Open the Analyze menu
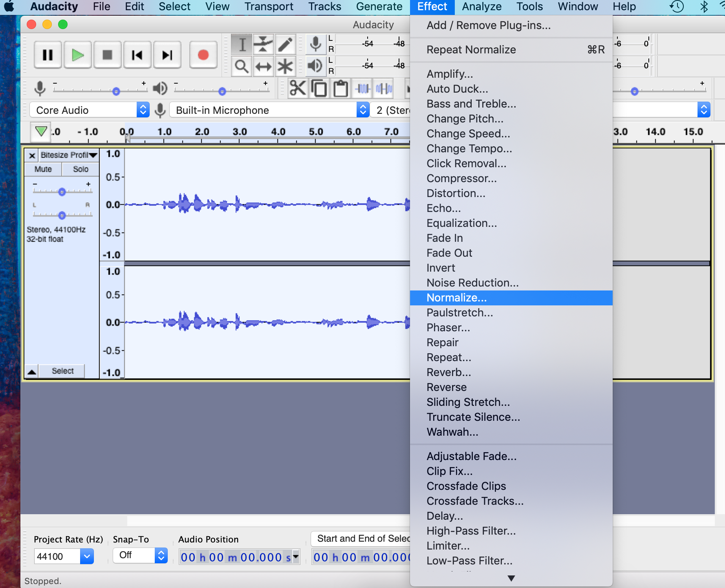 pyautogui.click(x=482, y=7)
